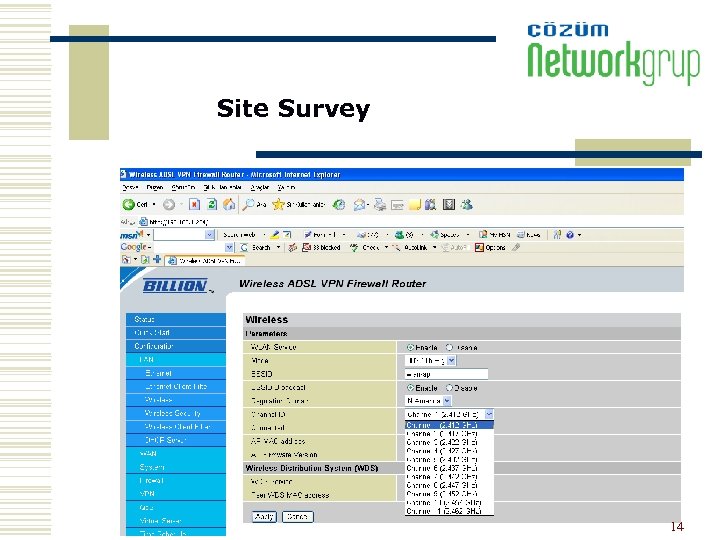Image resolution: width=720 pixels, height=540 pixels.
Task: Open the Araçlar menu
Action: [x=260, y=187]
